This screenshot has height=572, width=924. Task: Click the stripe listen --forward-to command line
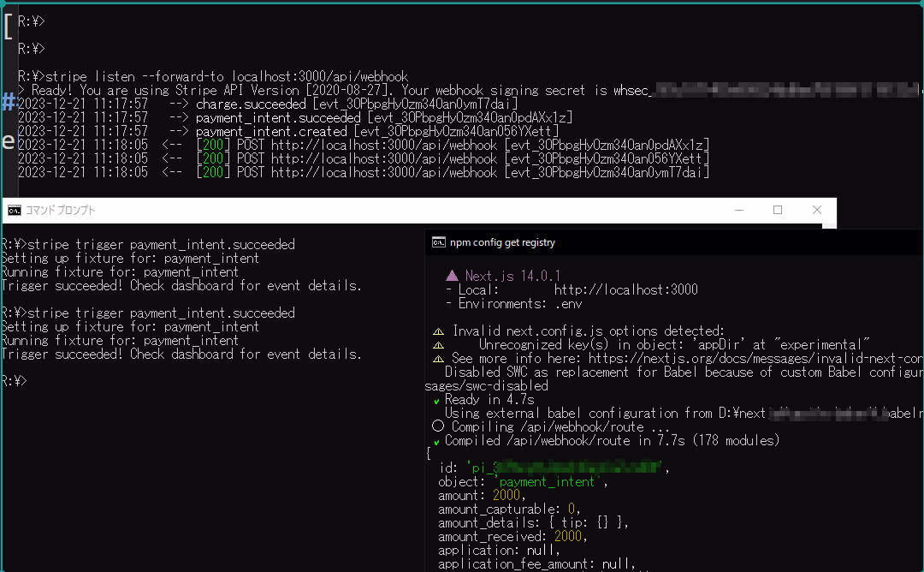point(213,77)
